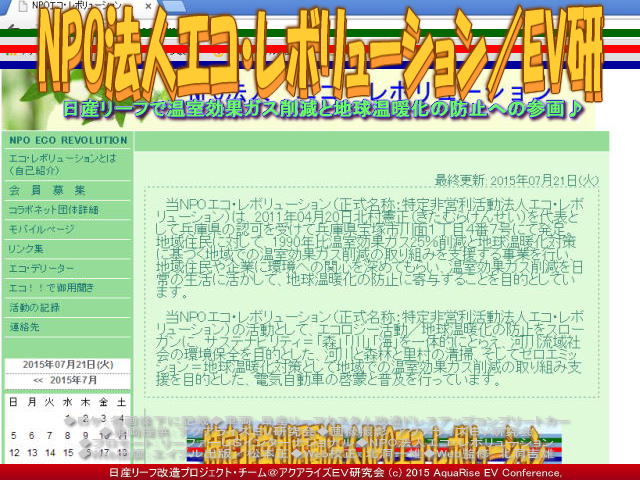
Task: Go to previous month with << arrow
Action: (x=38, y=380)
